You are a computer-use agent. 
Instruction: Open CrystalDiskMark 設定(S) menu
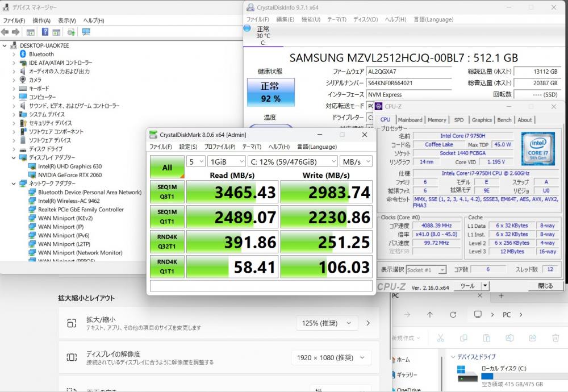click(188, 147)
